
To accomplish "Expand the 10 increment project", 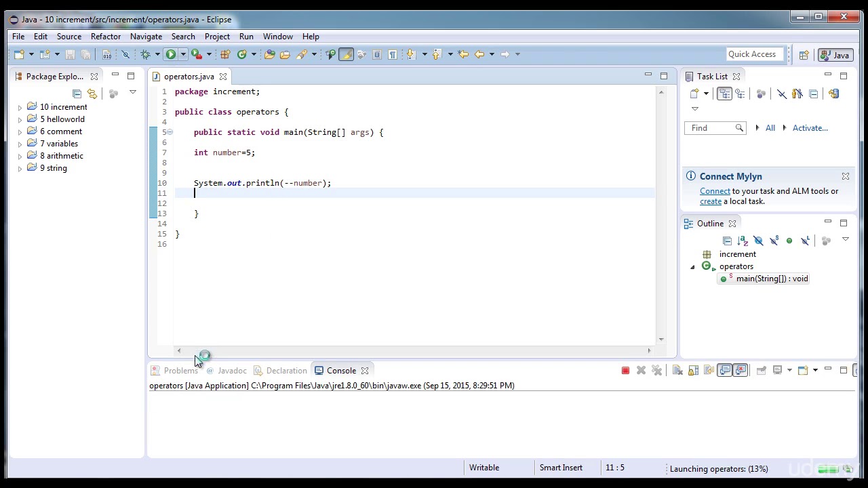I will pos(20,107).
